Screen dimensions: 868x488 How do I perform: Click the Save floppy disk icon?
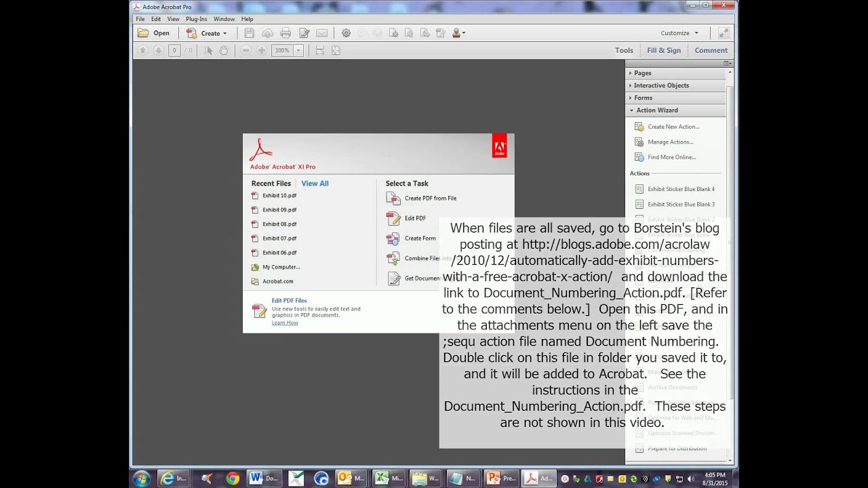(250, 33)
